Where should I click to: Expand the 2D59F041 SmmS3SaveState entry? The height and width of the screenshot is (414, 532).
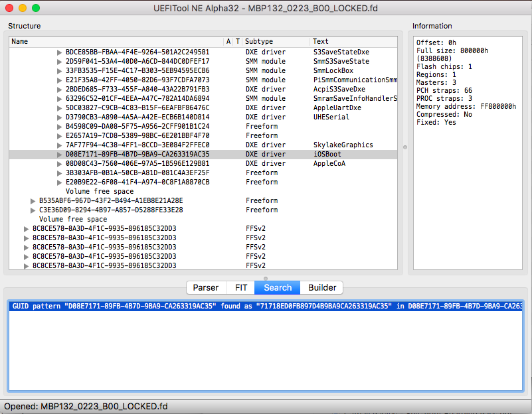point(59,62)
